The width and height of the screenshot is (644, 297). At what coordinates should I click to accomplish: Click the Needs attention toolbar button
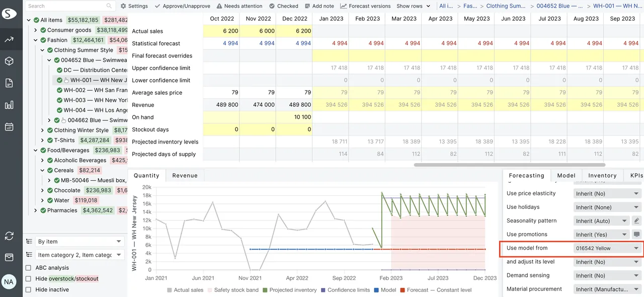(x=239, y=6)
